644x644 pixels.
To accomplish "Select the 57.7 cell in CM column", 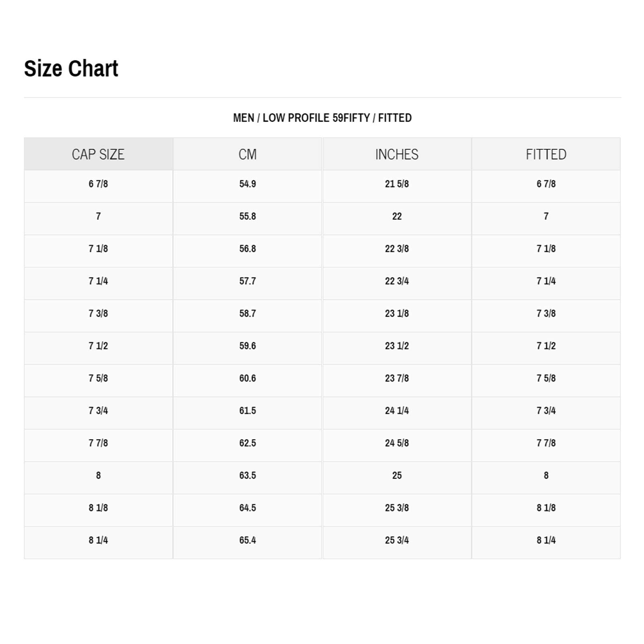I will (x=248, y=281).
